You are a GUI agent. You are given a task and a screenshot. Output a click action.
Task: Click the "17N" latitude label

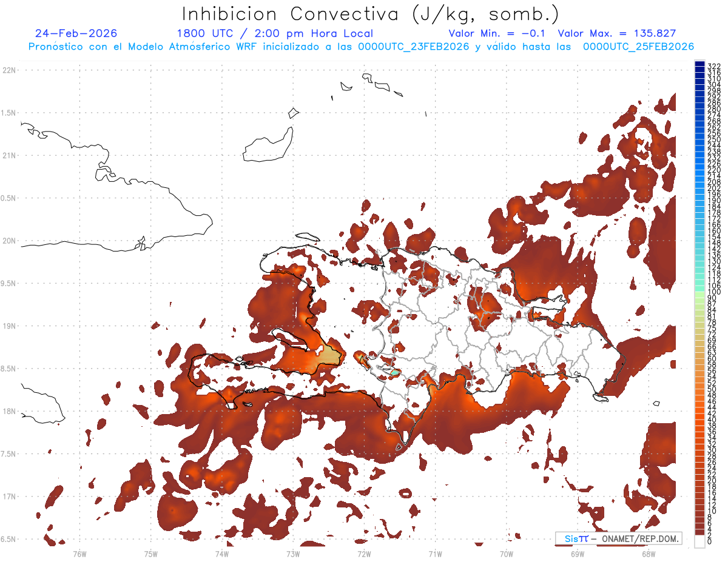[10, 497]
